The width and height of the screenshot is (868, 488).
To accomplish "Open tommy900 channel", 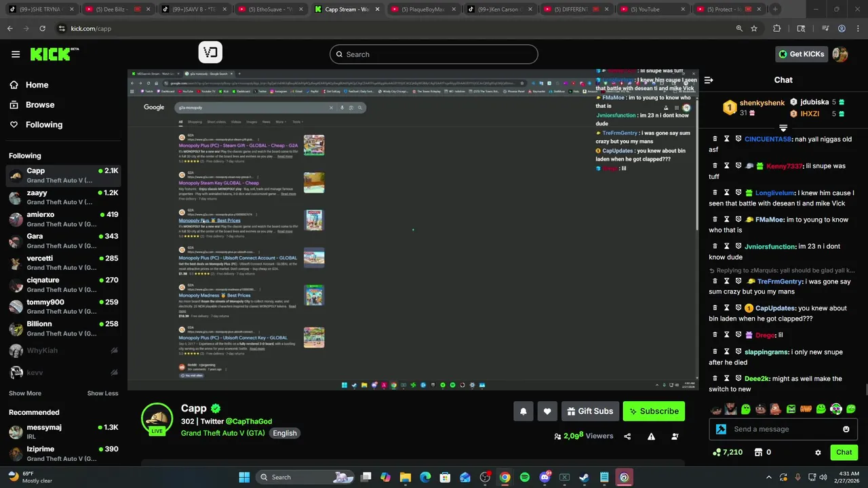I will (x=64, y=306).
